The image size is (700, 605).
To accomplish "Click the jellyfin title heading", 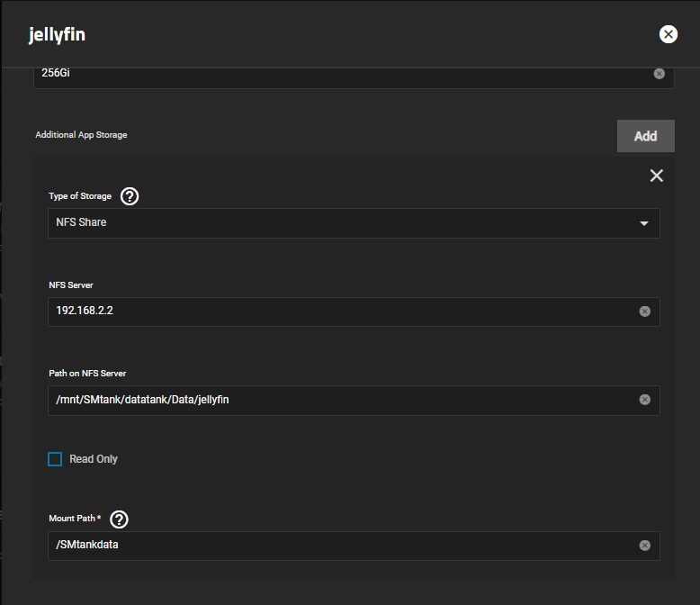I will (57, 35).
